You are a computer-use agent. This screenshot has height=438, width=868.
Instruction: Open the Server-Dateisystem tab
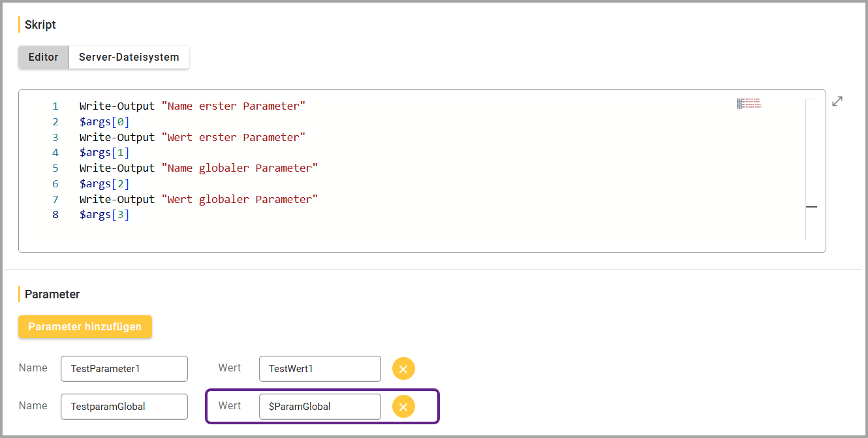coord(129,57)
